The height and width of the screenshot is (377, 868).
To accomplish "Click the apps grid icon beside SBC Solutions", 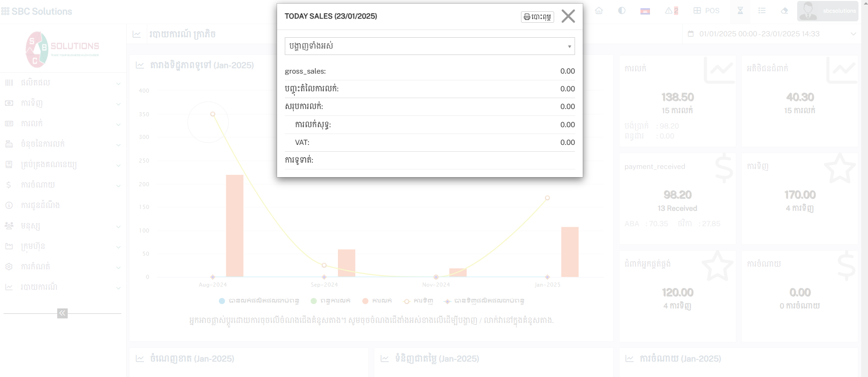I will tap(5, 11).
